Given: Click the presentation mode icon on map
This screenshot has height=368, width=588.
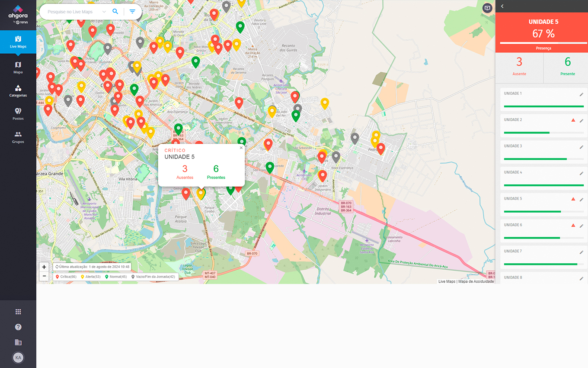Looking at the screenshot, I should point(487,8).
